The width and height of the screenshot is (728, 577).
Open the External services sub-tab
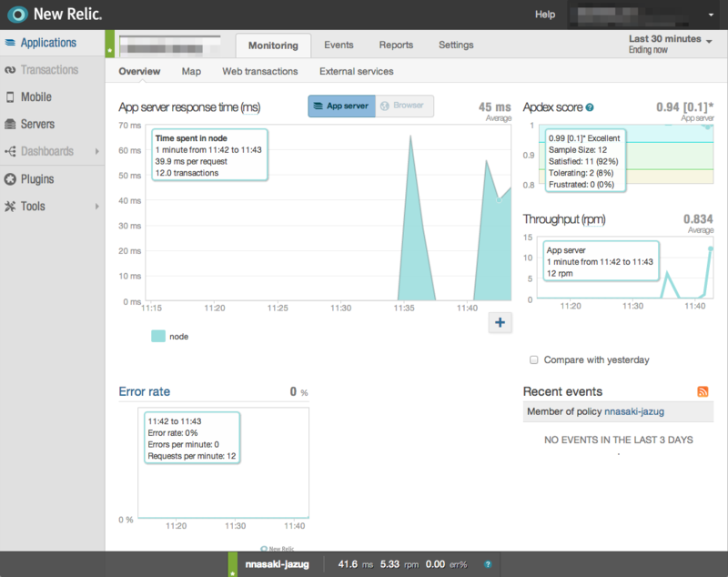click(x=356, y=72)
